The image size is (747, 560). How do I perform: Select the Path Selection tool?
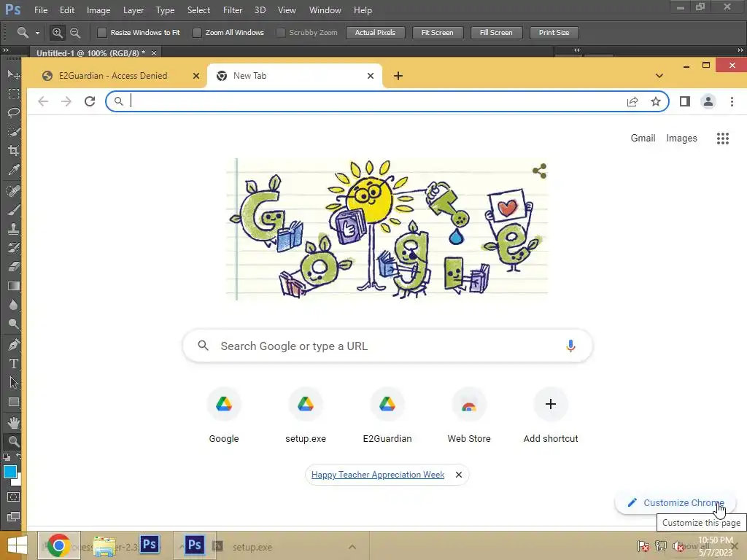pos(13,382)
